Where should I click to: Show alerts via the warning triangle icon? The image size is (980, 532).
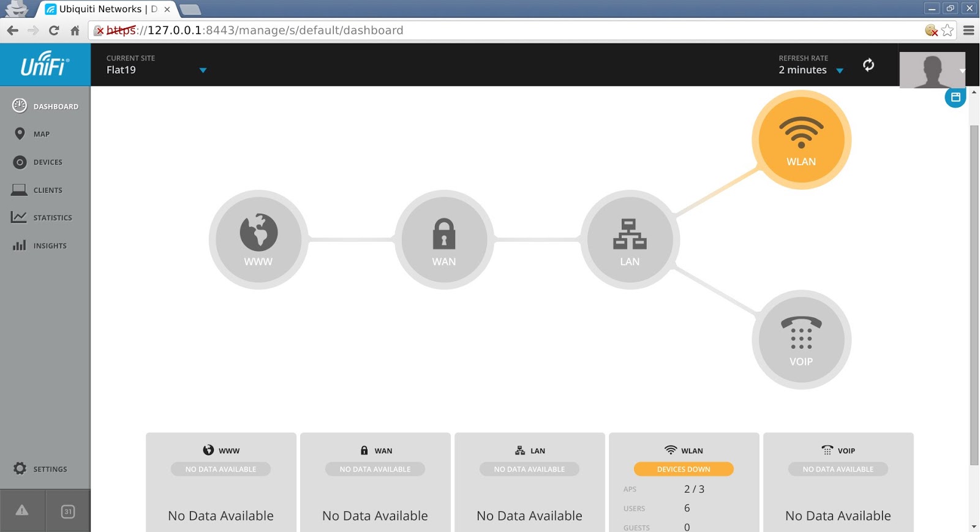pyautogui.click(x=22, y=511)
